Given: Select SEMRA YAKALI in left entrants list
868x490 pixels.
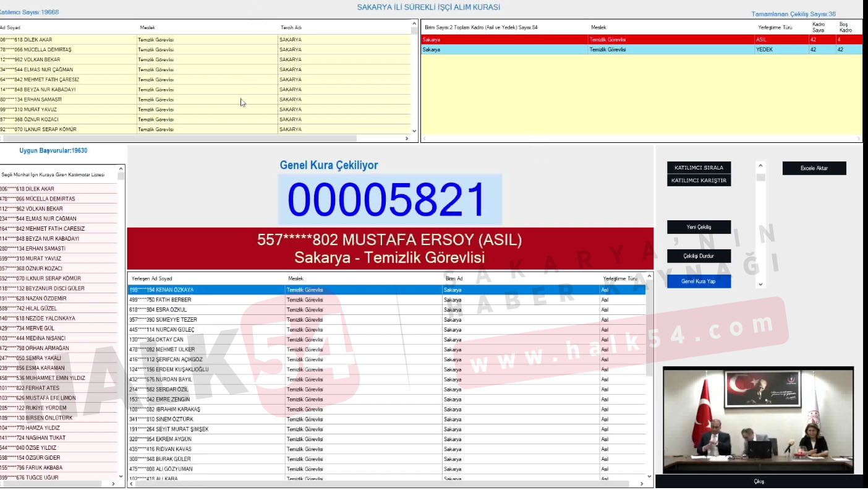Looking at the screenshot, I should pyautogui.click(x=59, y=358).
